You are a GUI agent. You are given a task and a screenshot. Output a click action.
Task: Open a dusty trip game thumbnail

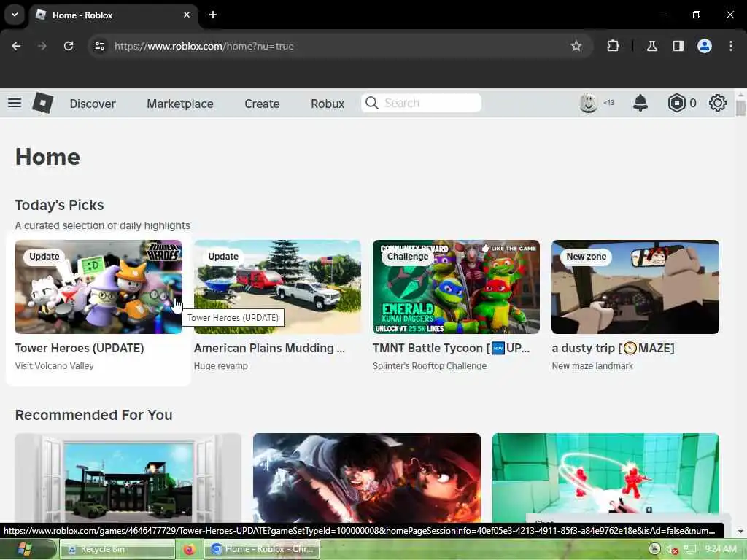pos(635,287)
